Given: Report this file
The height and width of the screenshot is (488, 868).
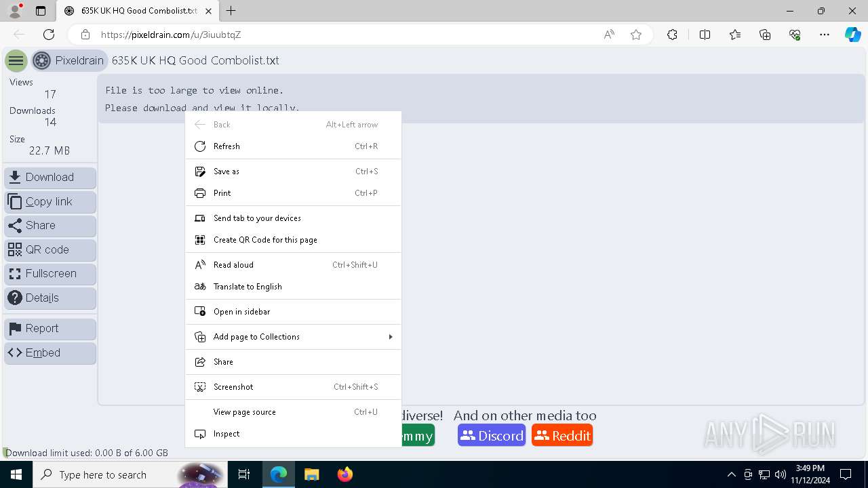Looking at the screenshot, I should [x=50, y=329].
